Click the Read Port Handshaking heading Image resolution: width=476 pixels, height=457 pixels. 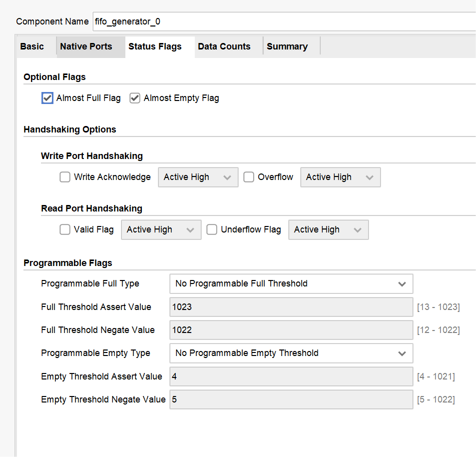click(x=92, y=208)
